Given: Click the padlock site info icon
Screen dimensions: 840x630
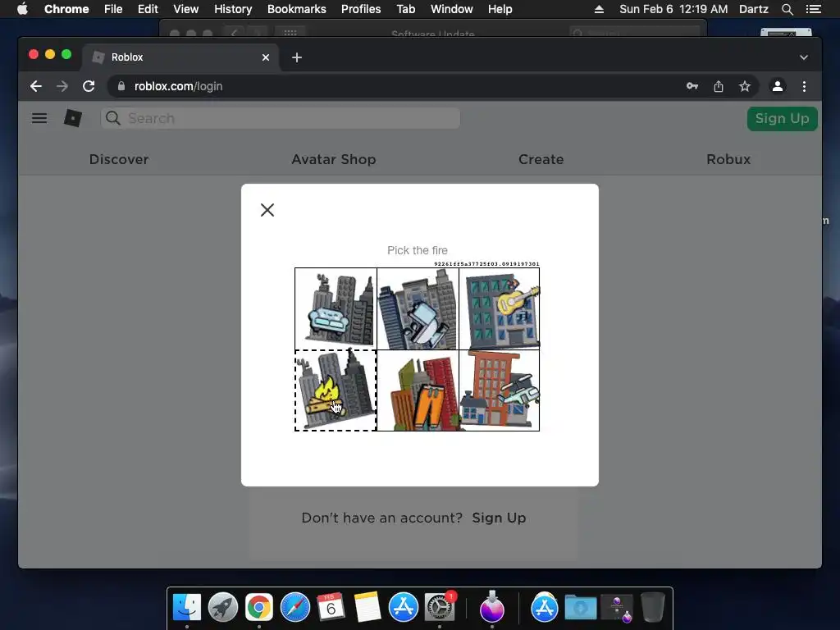Looking at the screenshot, I should 121,86.
